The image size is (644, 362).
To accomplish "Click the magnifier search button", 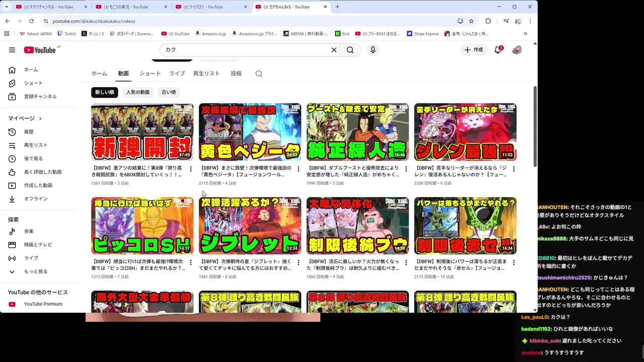I will (x=350, y=50).
